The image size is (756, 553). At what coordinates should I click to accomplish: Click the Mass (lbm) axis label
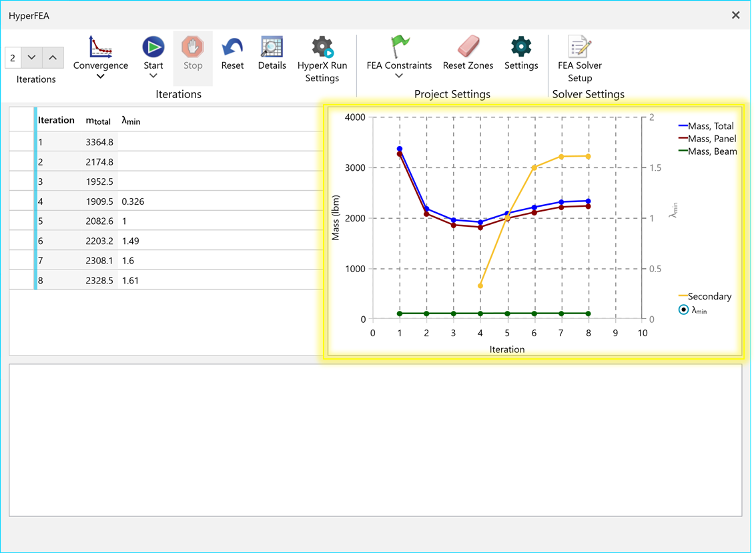[336, 217]
